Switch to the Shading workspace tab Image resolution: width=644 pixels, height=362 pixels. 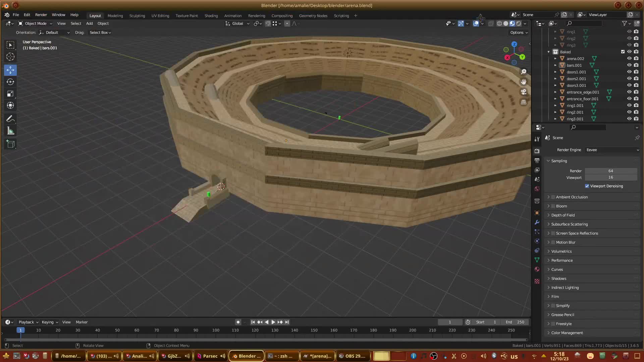[x=211, y=16]
